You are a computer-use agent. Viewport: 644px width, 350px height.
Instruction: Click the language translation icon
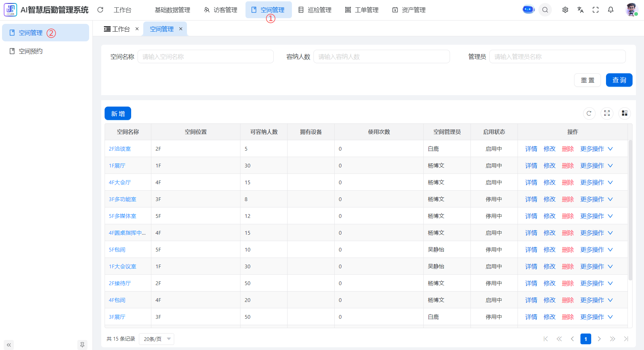(x=580, y=10)
